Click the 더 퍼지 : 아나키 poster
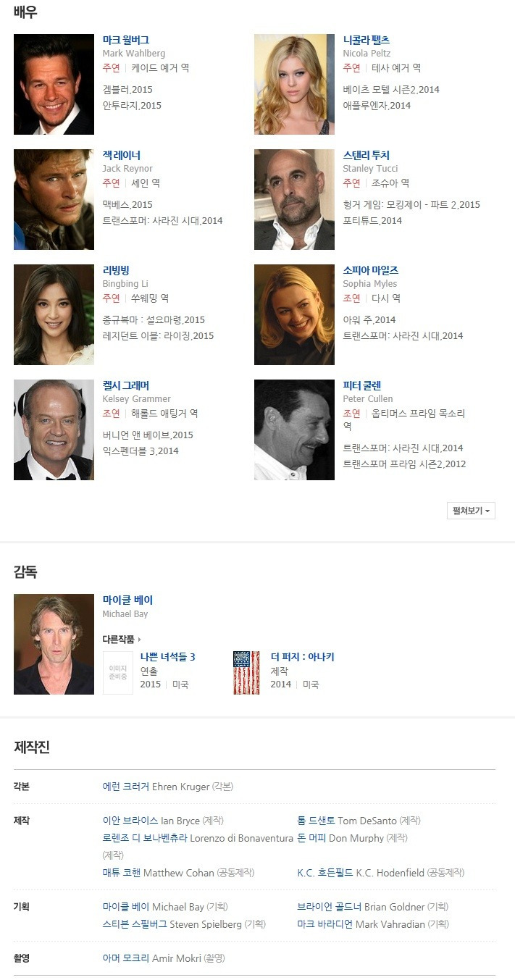The image size is (515, 980). [x=246, y=673]
